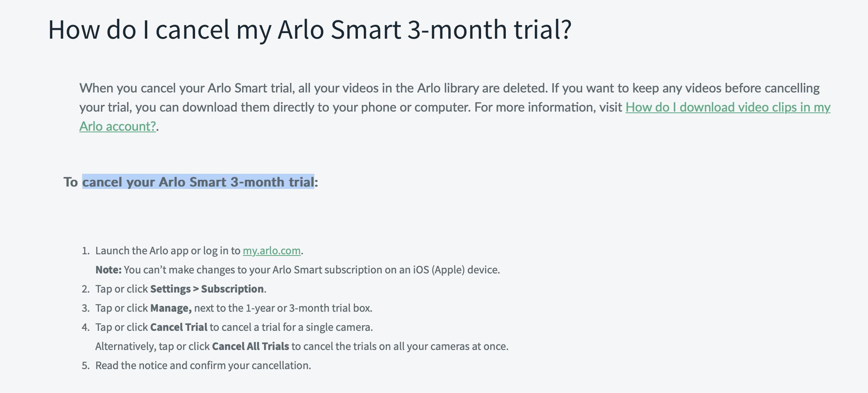
Task: Click list number 2 of the steps
Action: [x=85, y=289]
